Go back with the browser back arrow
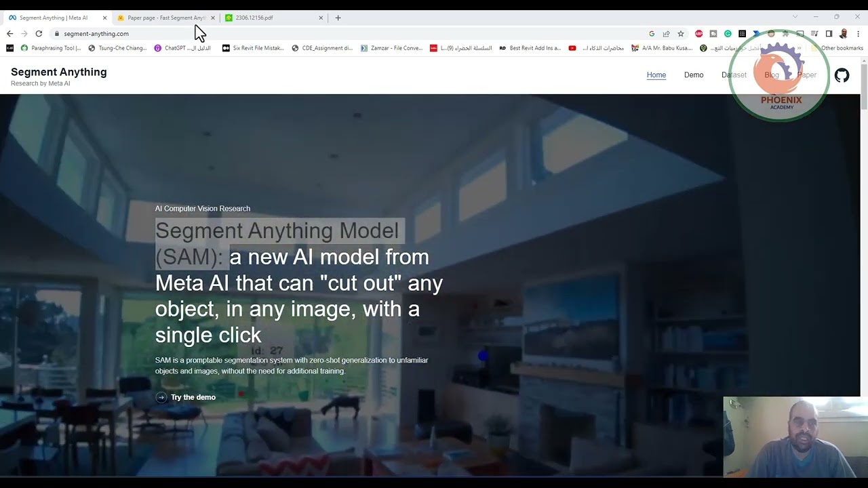Viewport: 868px width, 488px height. 9,34
